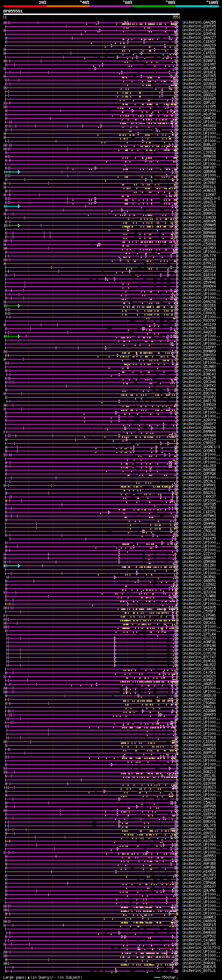
Task: Select the UniRef100_Q9SBM1 label
Action: point(199,49)
